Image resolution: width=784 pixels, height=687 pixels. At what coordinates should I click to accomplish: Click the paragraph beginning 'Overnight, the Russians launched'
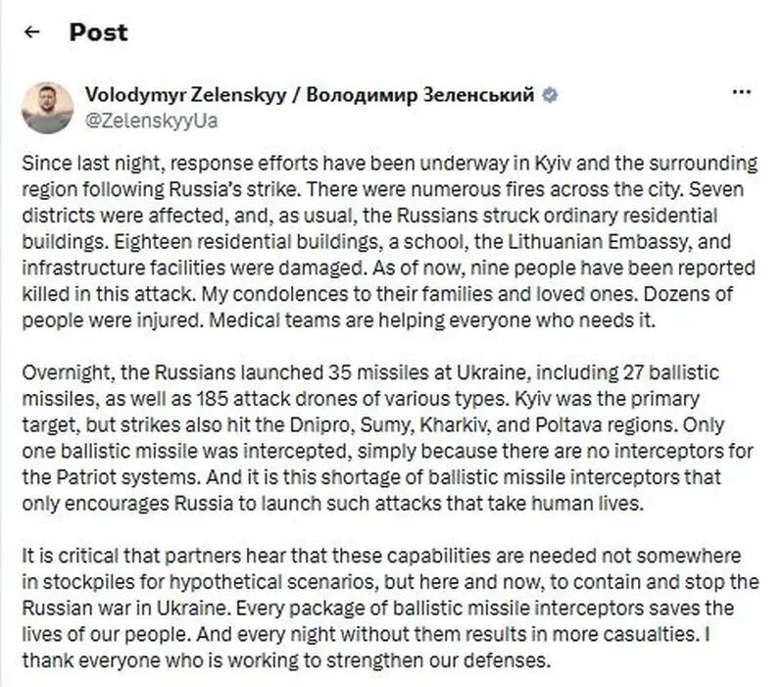tap(387, 437)
